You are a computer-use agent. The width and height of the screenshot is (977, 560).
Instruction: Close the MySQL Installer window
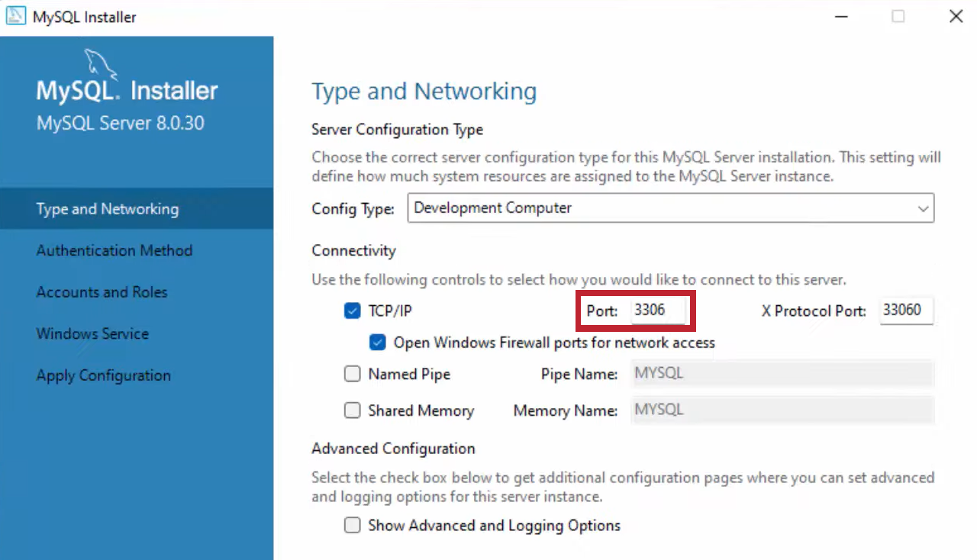[956, 16]
